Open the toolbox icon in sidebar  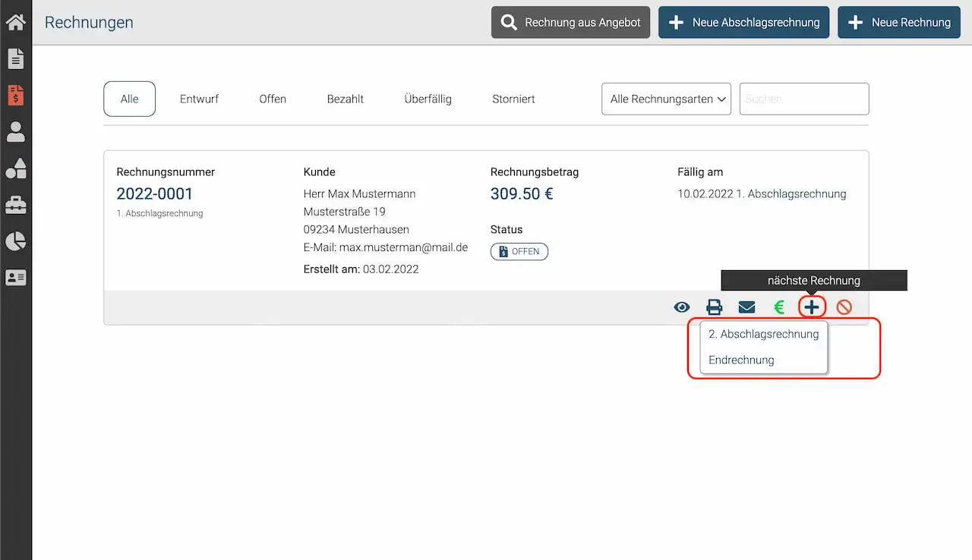pos(15,205)
